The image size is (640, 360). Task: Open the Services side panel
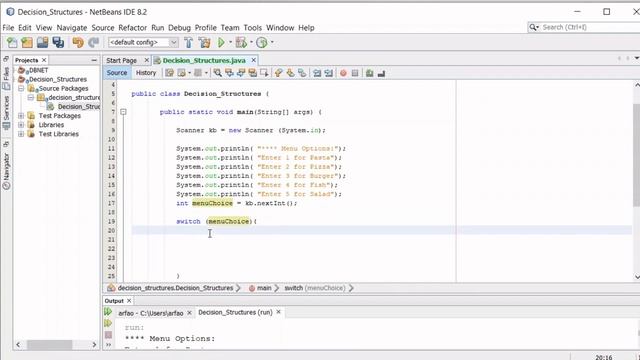click(x=6, y=113)
